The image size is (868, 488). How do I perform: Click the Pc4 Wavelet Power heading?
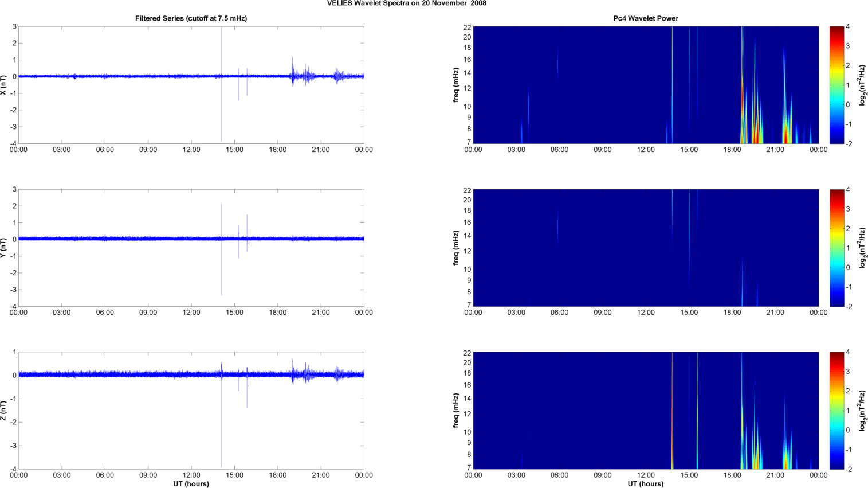pyautogui.click(x=645, y=18)
